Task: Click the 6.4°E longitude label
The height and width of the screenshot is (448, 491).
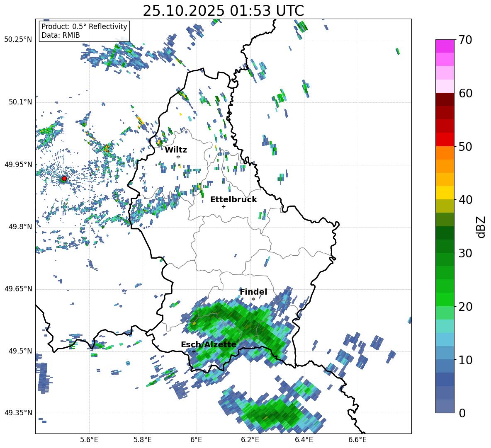Action: click(x=304, y=440)
